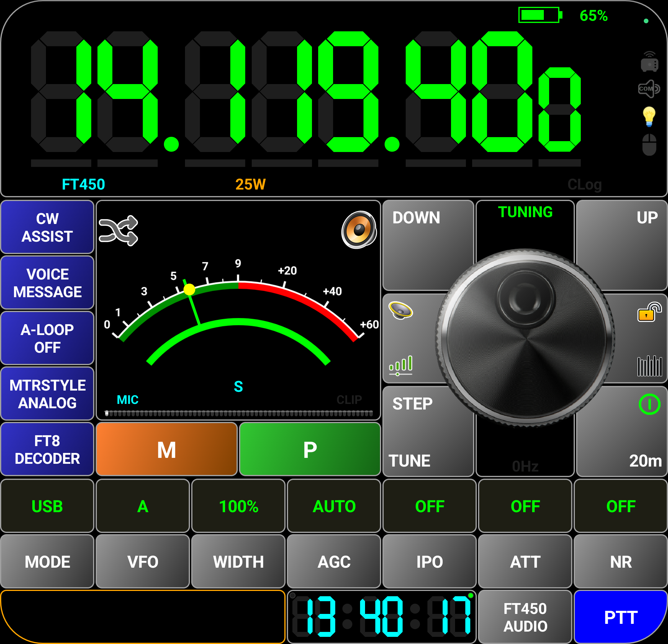Viewport: 668px width, 644px height.
Task: Select the orange M memory button
Action: pos(166,449)
